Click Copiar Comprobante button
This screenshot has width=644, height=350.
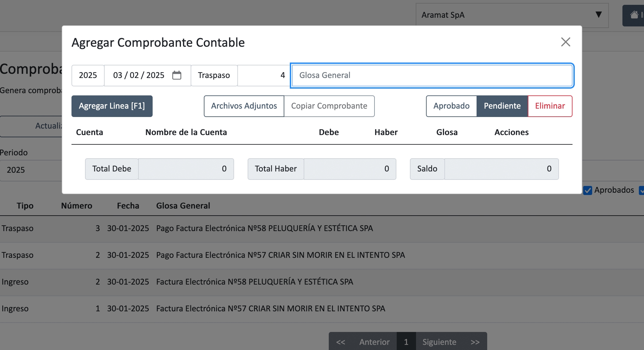tap(329, 106)
